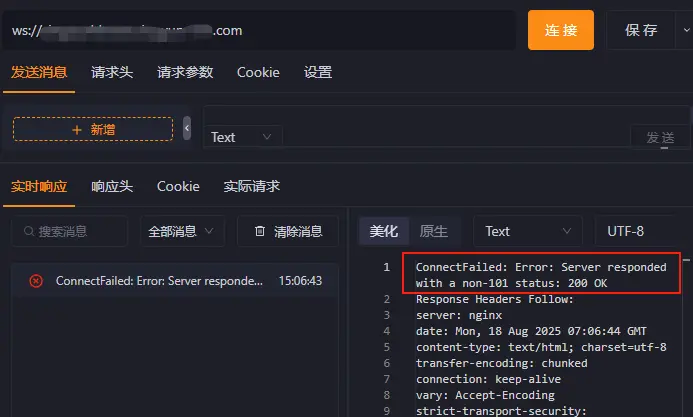
Task: Click the 15:06:43 timestamp
Action: tap(300, 281)
